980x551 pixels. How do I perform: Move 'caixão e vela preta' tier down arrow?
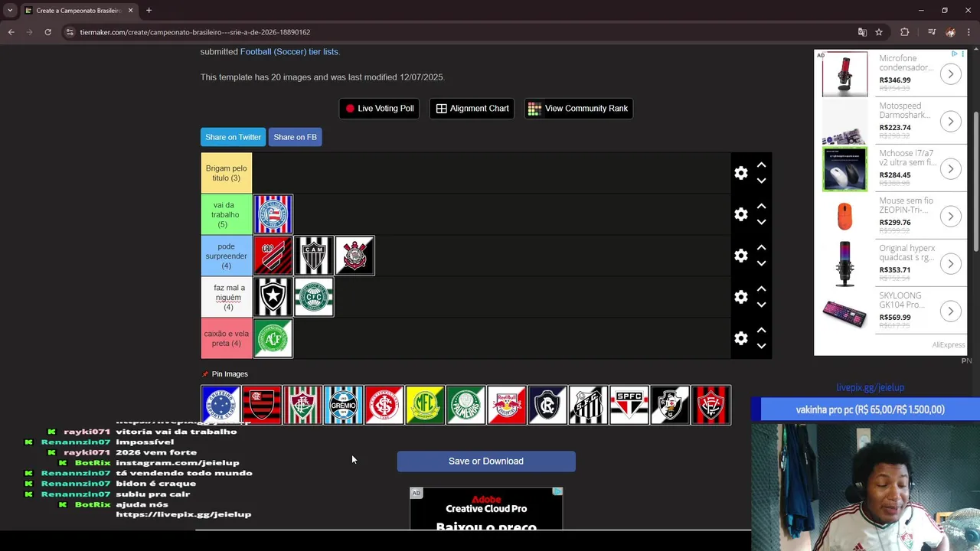[761, 347]
